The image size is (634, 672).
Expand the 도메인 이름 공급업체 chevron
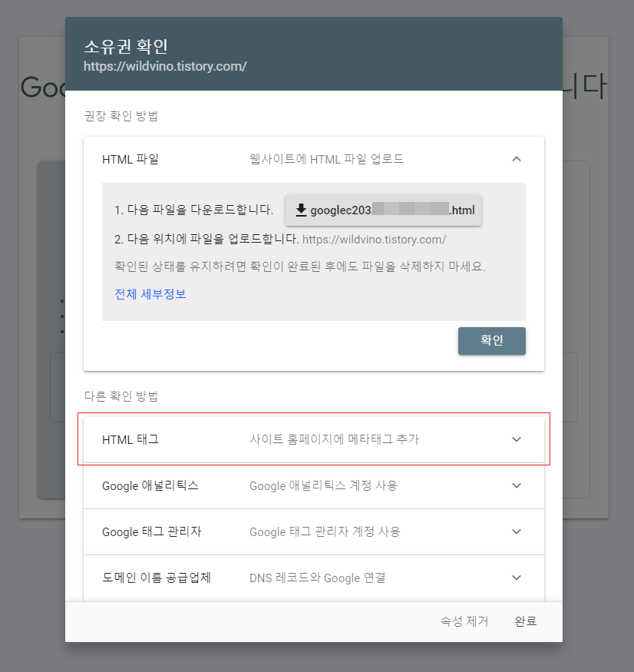coord(517,578)
